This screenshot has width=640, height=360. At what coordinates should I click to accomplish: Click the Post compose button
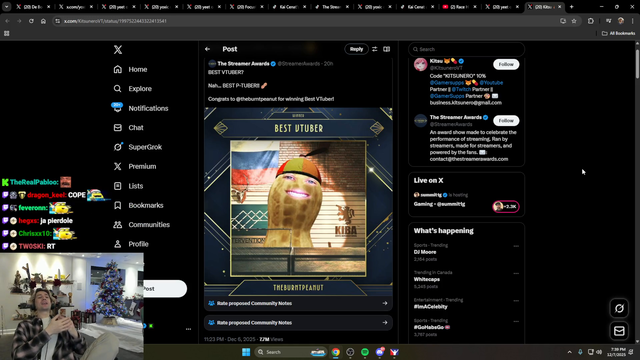point(164,289)
